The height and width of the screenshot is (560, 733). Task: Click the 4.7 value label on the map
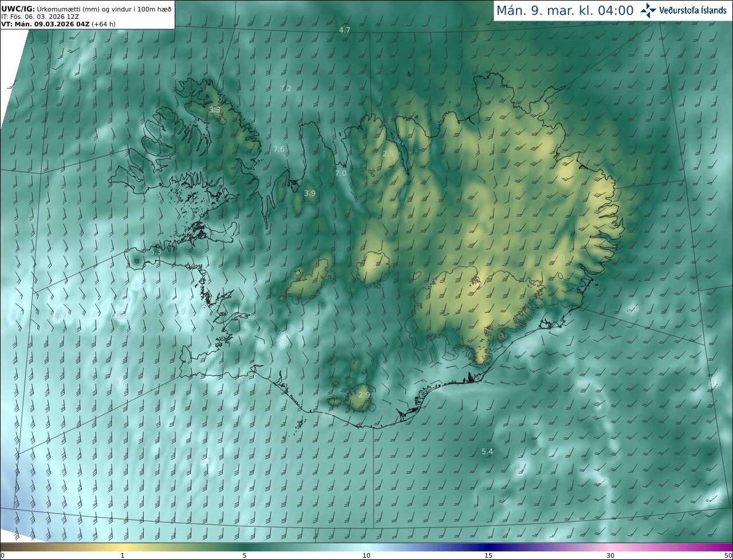344,30
